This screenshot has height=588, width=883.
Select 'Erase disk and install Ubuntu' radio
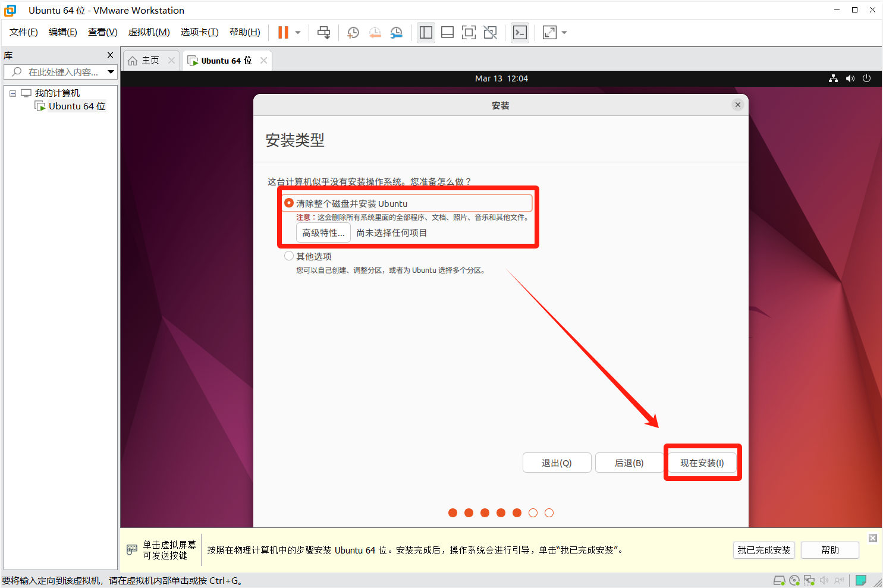pyautogui.click(x=289, y=203)
